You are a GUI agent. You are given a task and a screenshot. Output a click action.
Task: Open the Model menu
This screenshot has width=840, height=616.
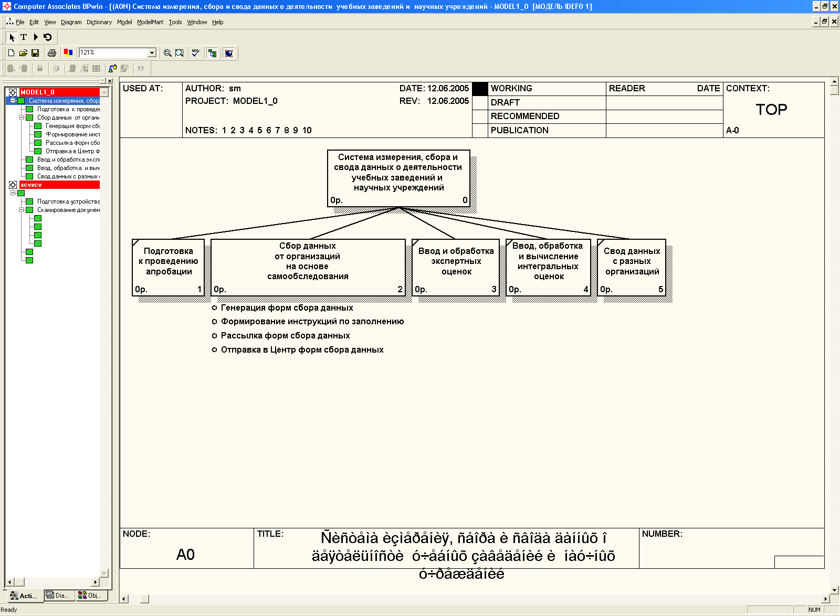pyautogui.click(x=124, y=22)
